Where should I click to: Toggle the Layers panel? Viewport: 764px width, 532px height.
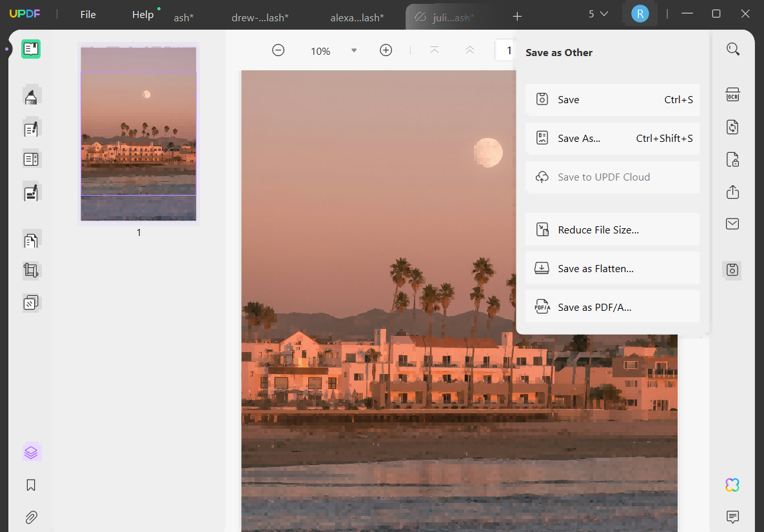pos(31,453)
